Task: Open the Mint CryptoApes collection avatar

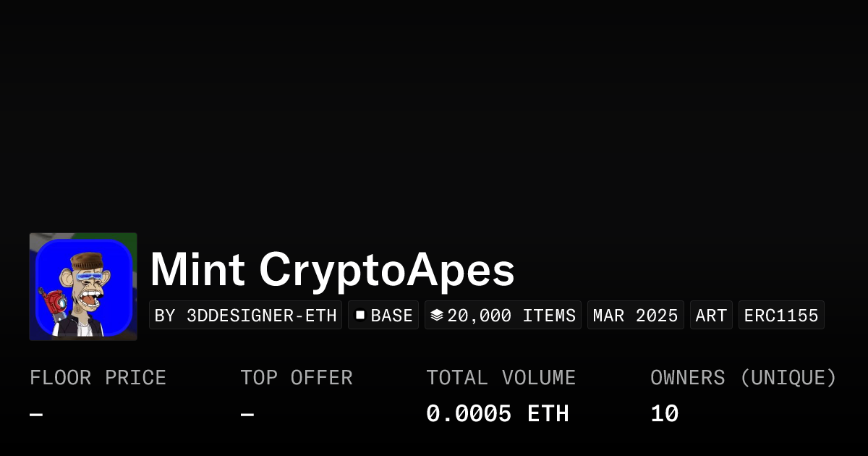Action: tap(83, 287)
